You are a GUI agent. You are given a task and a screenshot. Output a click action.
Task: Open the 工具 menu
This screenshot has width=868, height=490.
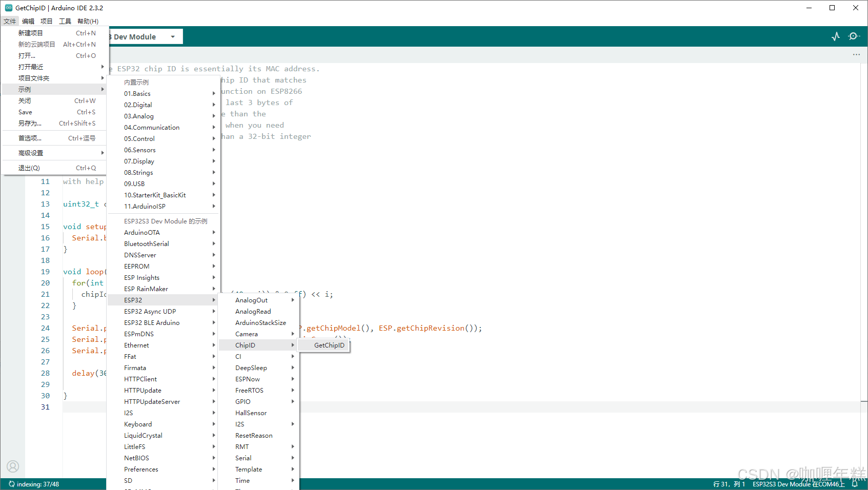pyautogui.click(x=65, y=21)
